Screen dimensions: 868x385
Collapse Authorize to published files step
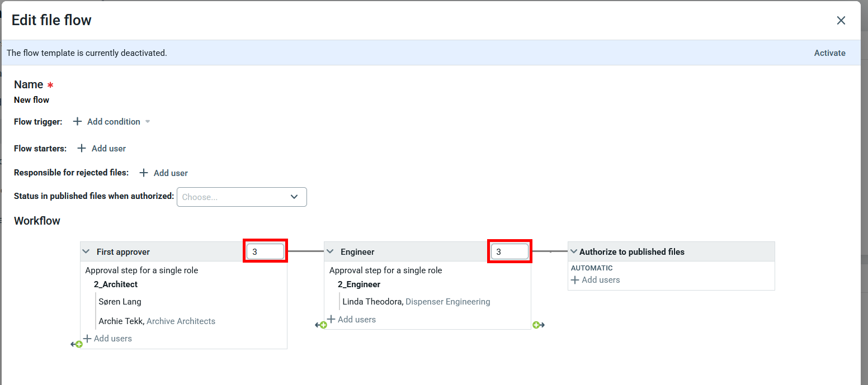click(x=574, y=252)
